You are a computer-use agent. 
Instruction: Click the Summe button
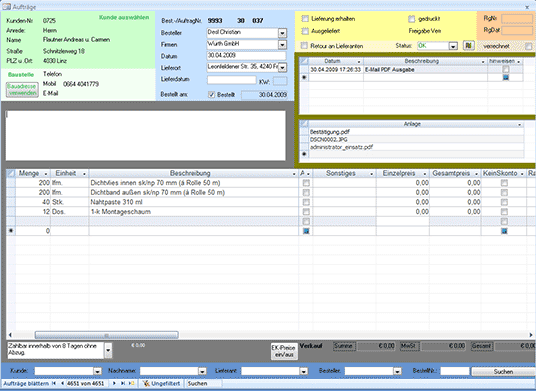[x=344, y=346]
